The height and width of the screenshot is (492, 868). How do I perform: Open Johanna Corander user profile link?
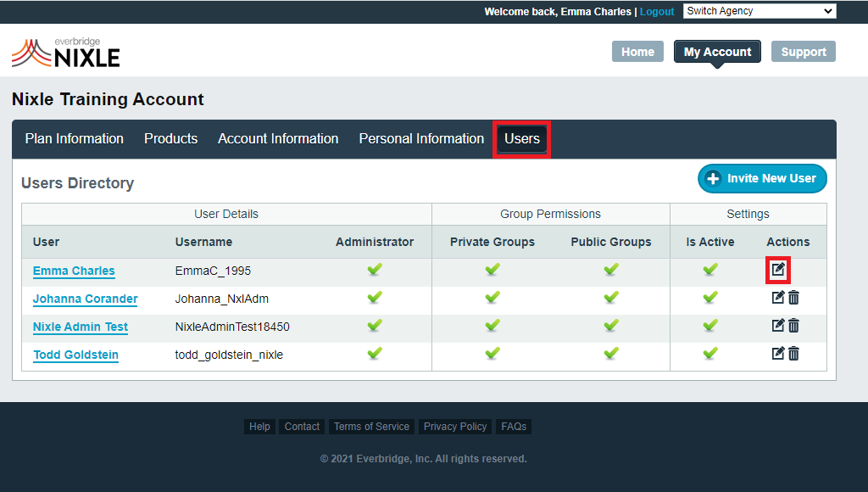[x=86, y=299]
